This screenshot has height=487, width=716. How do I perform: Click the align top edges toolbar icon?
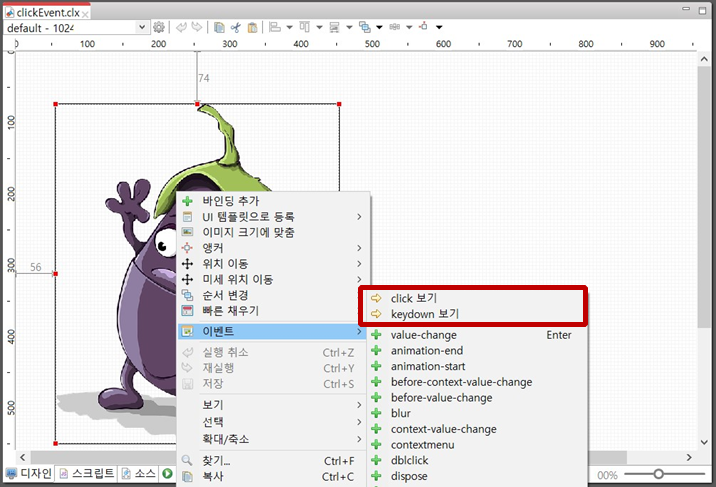305,27
